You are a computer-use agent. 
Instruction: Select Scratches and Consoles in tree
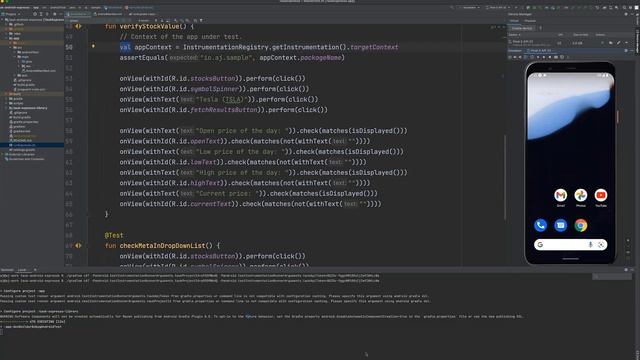26,159
